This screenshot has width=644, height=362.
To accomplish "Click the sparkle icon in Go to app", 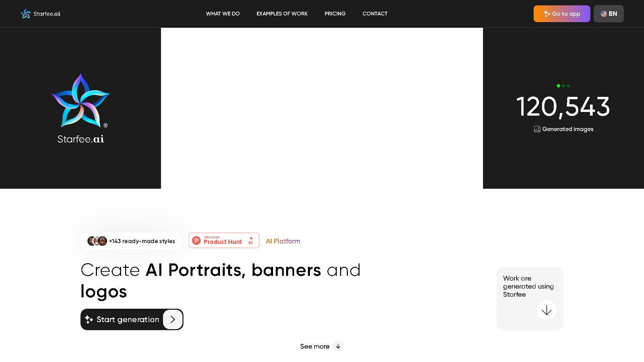I will (547, 14).
